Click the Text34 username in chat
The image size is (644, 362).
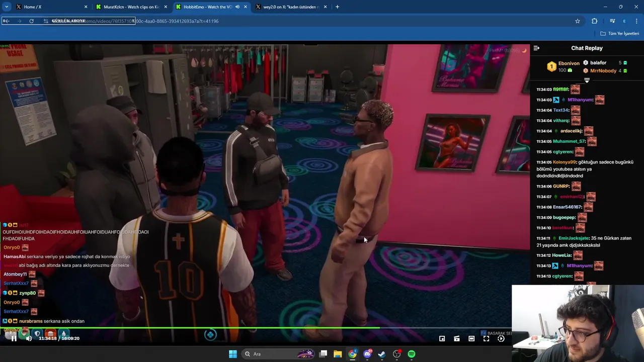click(561, 110)
